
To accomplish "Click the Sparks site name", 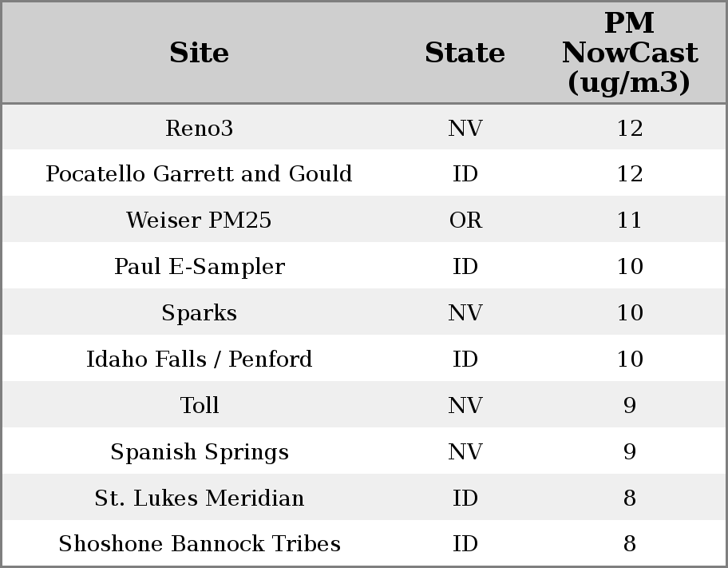I will 199,313.
